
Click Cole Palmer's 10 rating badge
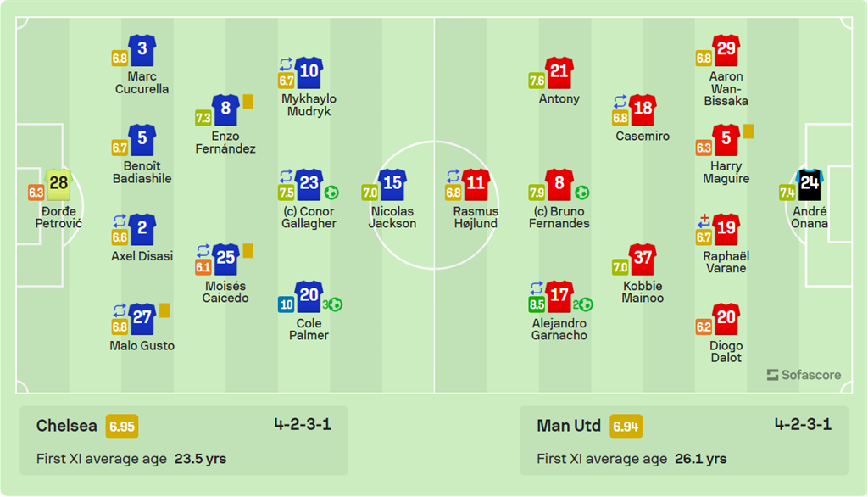(287, 304)
